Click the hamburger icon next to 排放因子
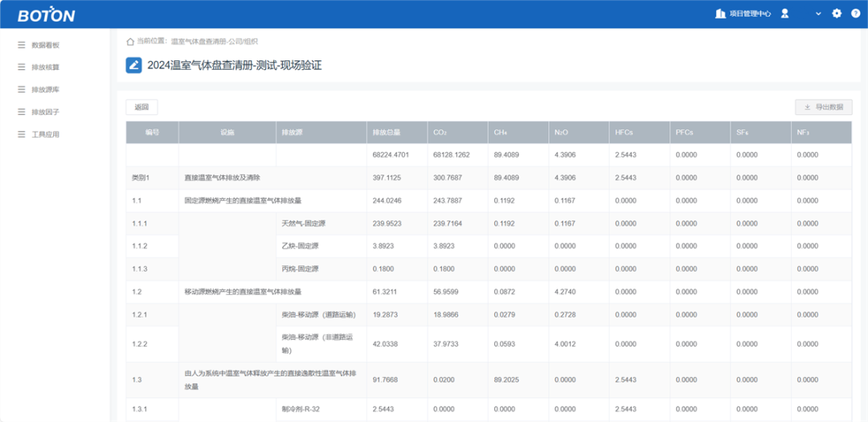The image size is (868, 422). coord(22,112)
